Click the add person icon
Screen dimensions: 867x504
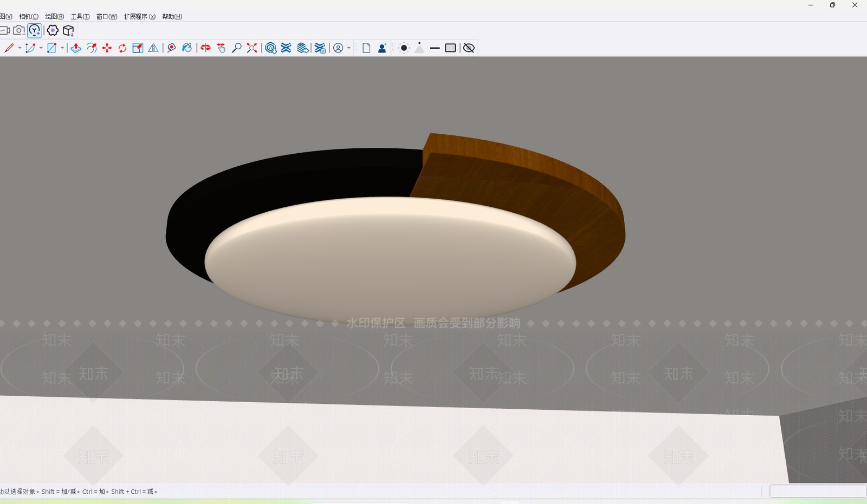point(382,48)
